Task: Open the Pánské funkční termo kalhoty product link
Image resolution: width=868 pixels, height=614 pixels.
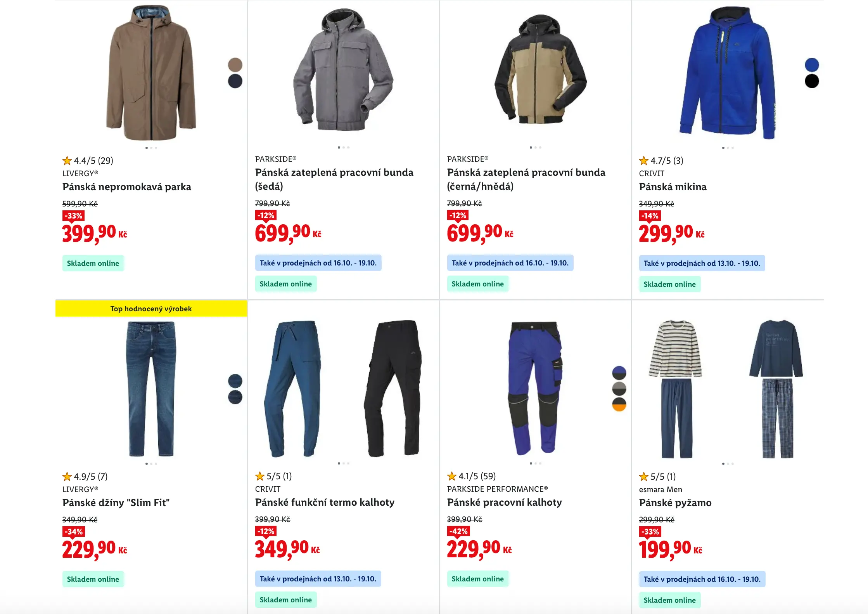Action: point(325,502)
